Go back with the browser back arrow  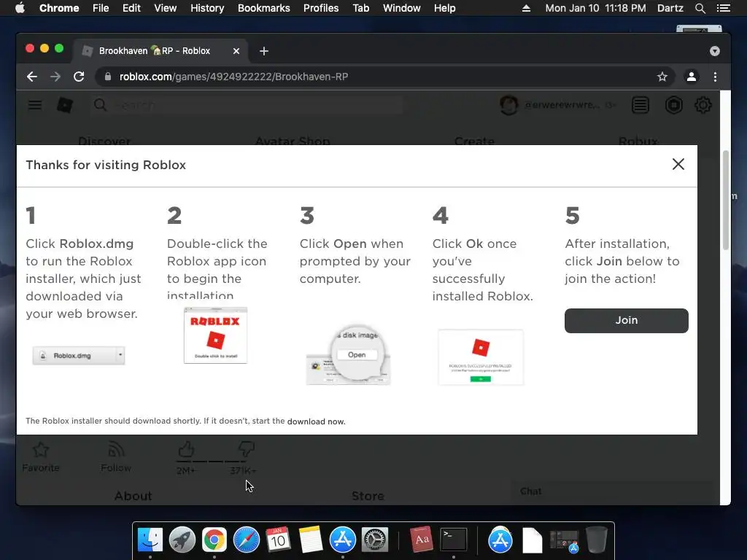[x=32, y=77]
